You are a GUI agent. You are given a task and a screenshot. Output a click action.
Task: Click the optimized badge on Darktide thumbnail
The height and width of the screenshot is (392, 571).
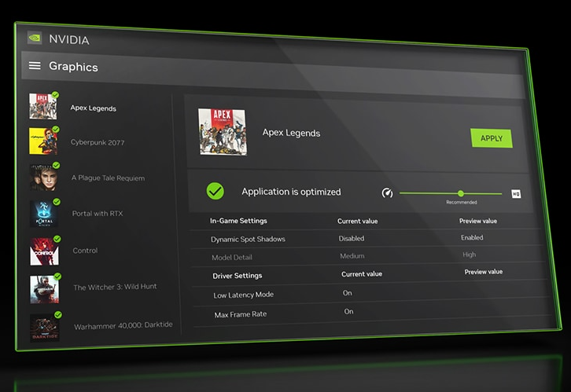coord(58,314)
